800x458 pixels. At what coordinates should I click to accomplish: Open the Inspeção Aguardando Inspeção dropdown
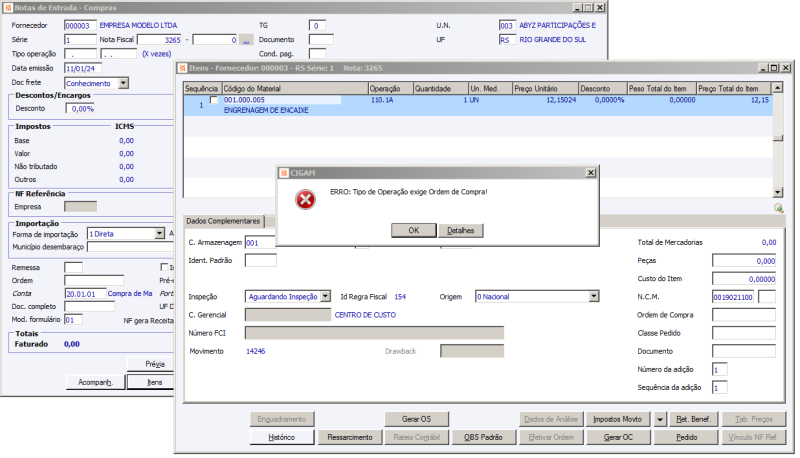click(325, 296)
